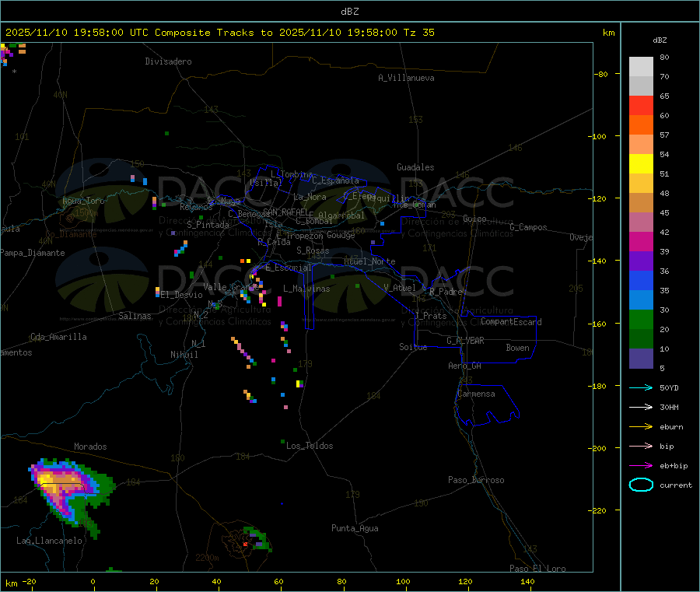Click the Paso_El_Loro map label

(x=537, y=569)
